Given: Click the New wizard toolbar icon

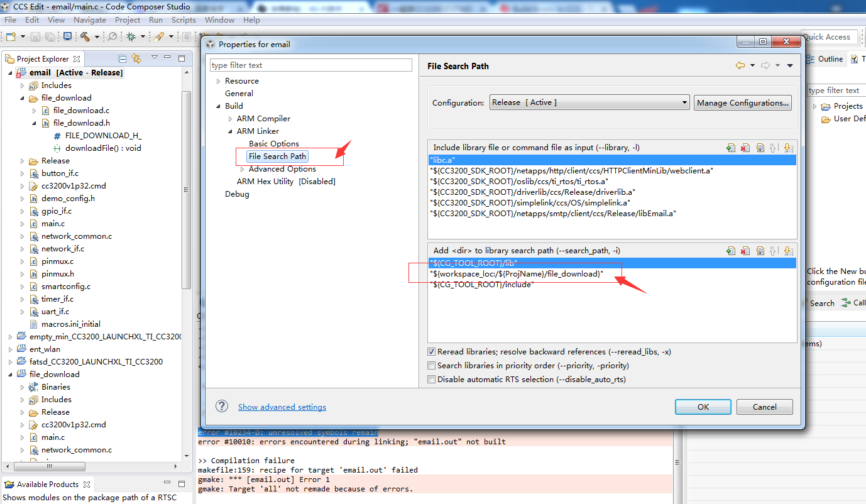Looking at the screenshot, I should [11, 37].
